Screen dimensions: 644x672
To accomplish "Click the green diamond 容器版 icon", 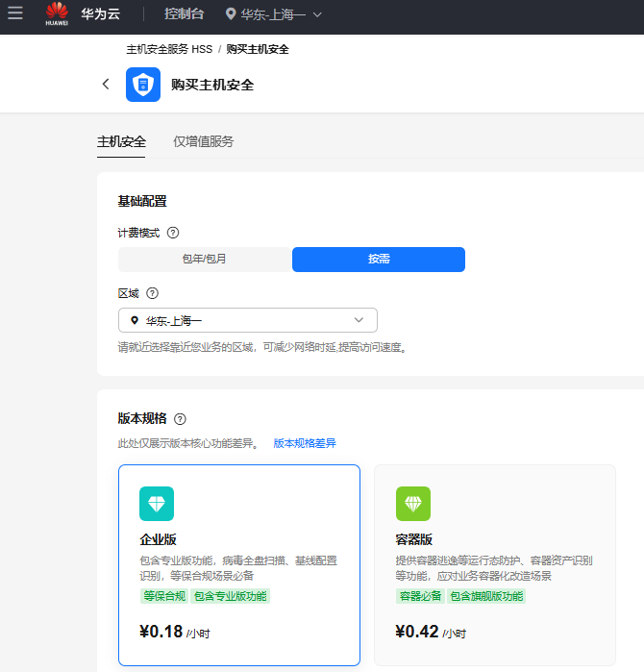I will [413, 504].
